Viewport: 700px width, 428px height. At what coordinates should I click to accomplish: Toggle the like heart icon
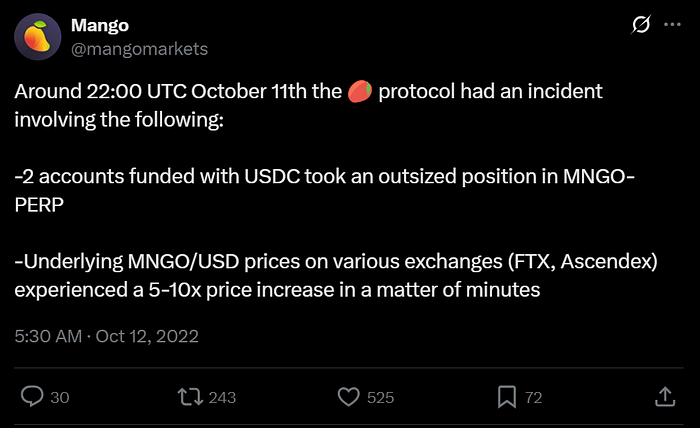point(349,397)
